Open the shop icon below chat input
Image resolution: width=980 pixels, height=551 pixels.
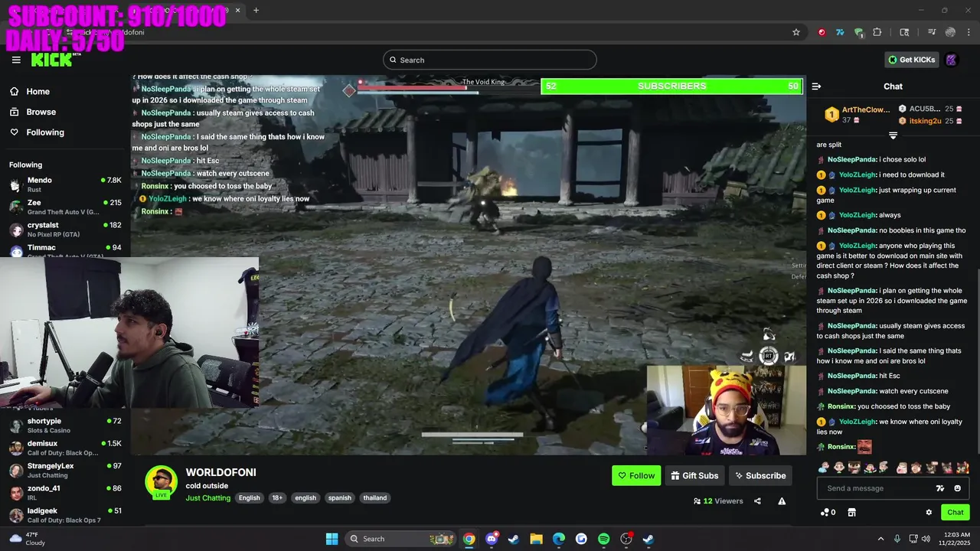(x=851, y=512)
